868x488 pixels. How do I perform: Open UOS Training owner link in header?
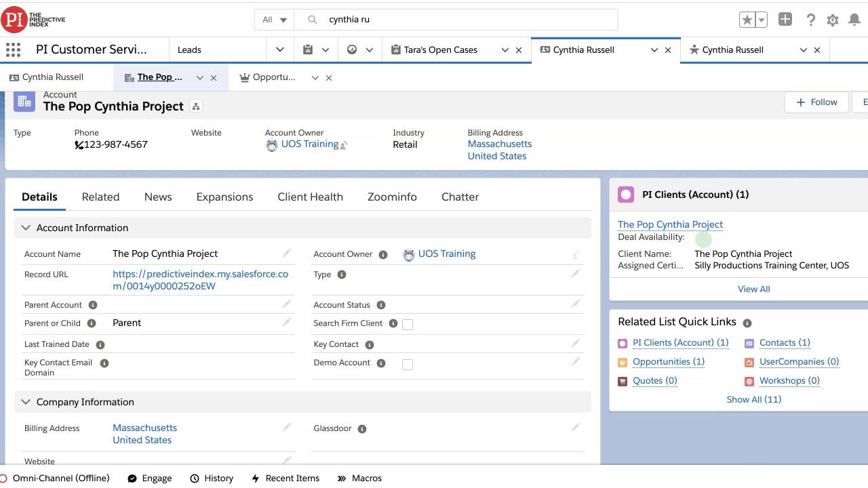[310, 144]
